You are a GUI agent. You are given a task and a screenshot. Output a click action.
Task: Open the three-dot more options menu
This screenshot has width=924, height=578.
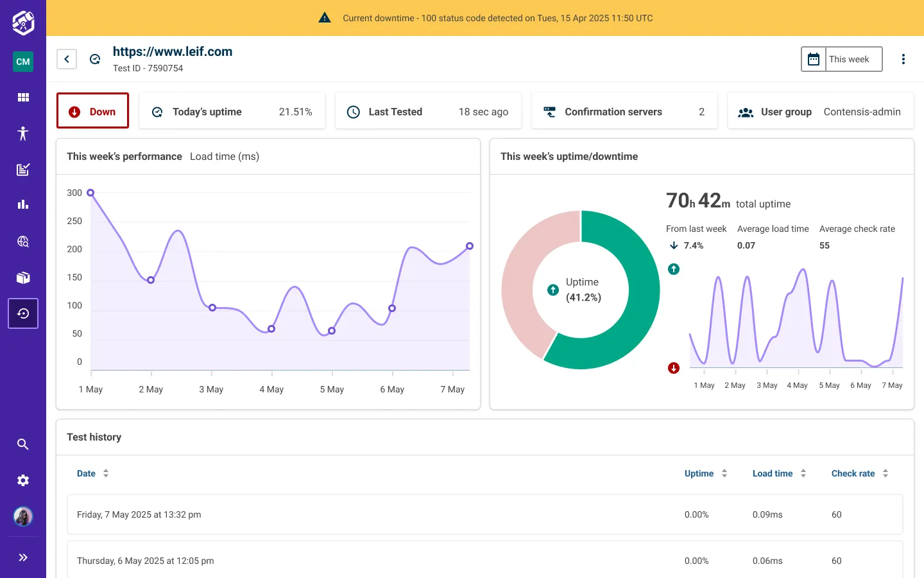(903, 59)
